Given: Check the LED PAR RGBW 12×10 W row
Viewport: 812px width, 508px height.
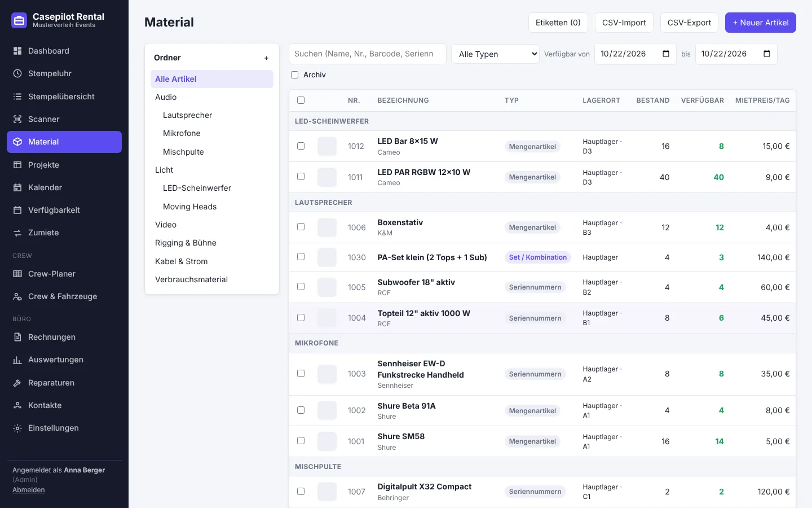Looking at the screenshot, I should click(301, 176).
